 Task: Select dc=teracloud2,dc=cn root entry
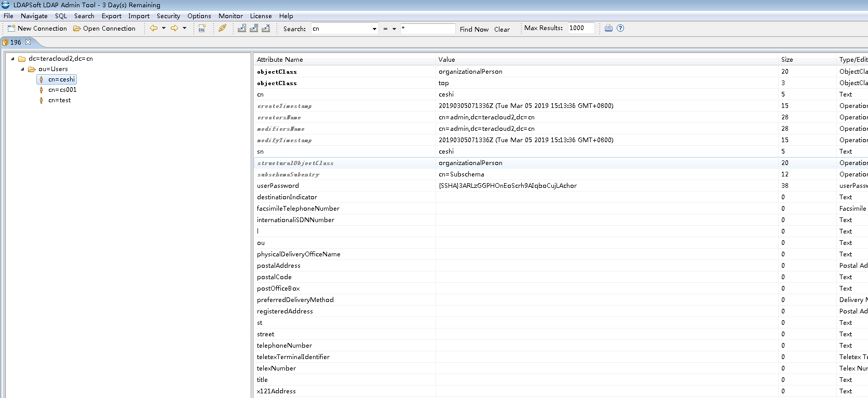pyautogui.click(x=61, y=59)
